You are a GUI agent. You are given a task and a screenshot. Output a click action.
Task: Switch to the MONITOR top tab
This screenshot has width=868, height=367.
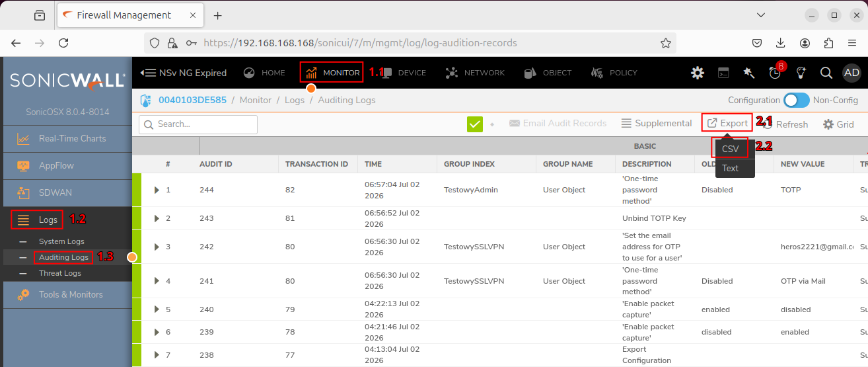click(332, 73)
